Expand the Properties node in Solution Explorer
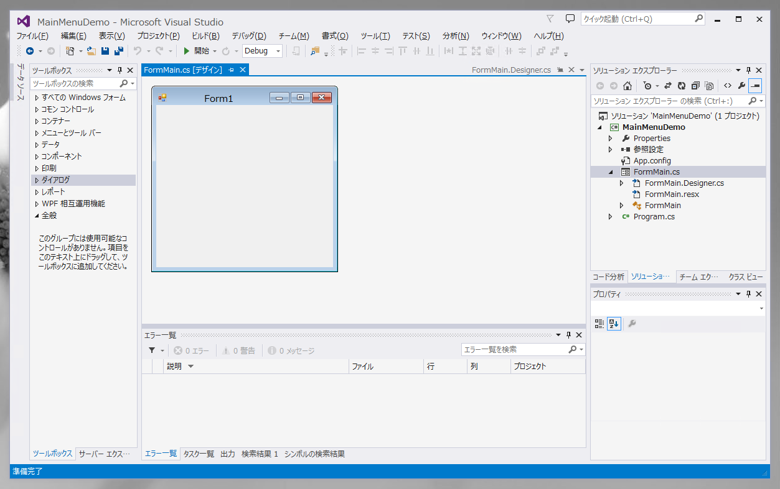This screenshot has height=489, width=780. pos(610,138)
